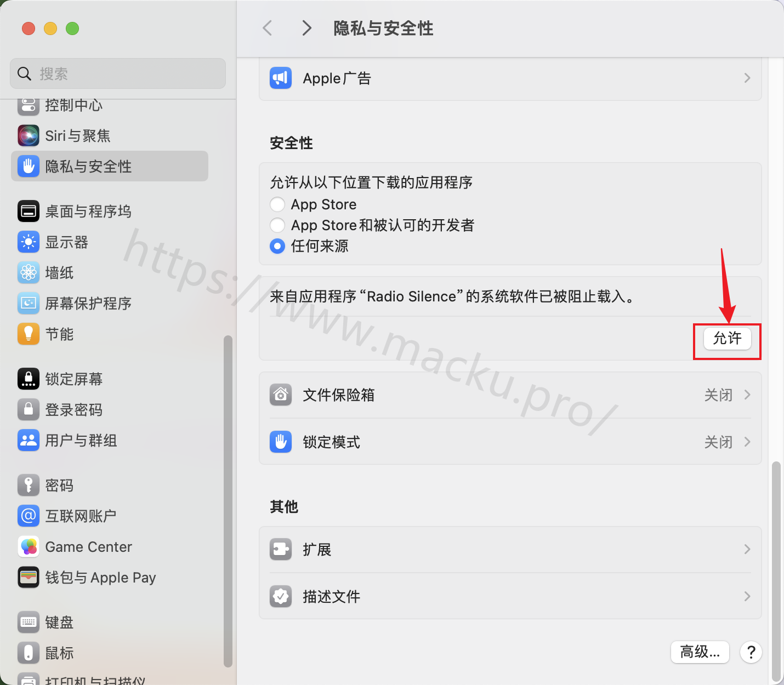Open 钱包与 Apple Pay icon
The height and width of the screenshot is (685, 784).
click(29, 577)
